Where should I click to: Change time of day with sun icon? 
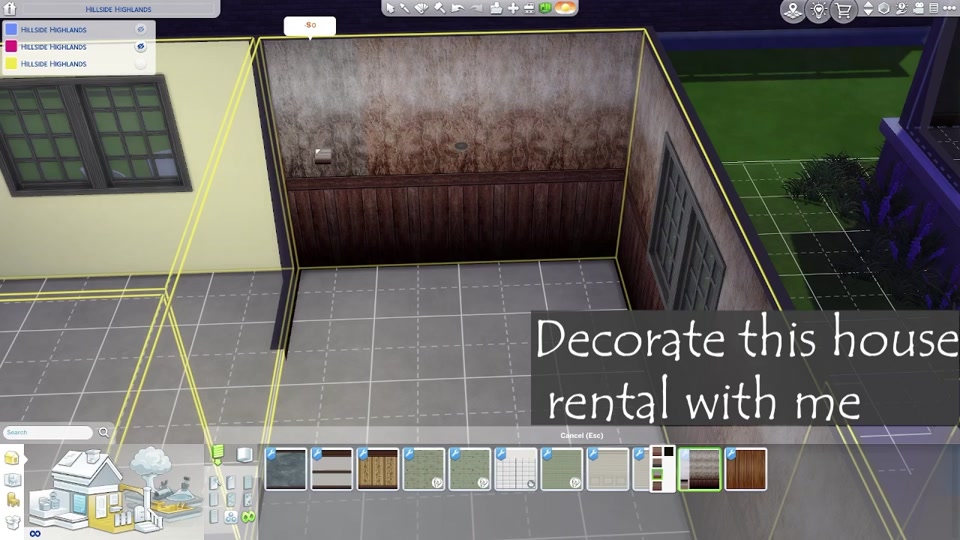pyautogui.click(x=564, y=8)
